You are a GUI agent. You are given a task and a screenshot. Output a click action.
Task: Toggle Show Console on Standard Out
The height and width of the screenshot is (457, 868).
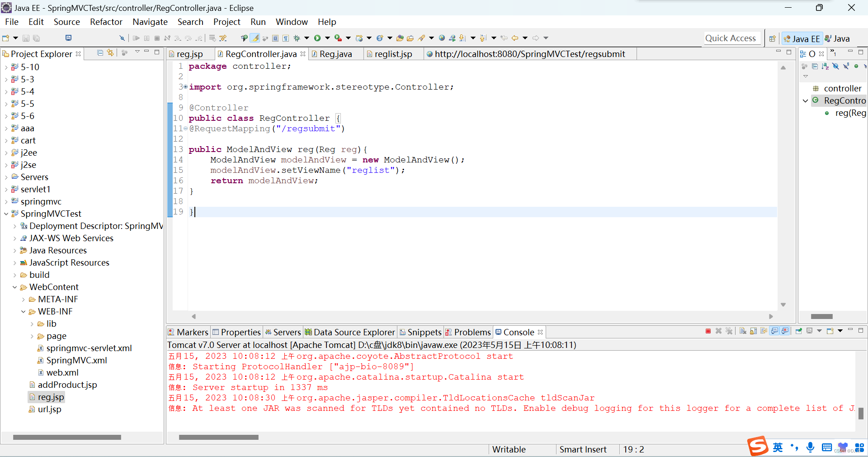(774, 331)
